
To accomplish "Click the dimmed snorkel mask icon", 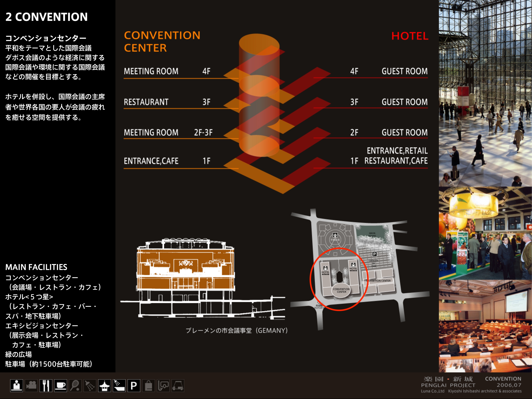I will [163, 386].
